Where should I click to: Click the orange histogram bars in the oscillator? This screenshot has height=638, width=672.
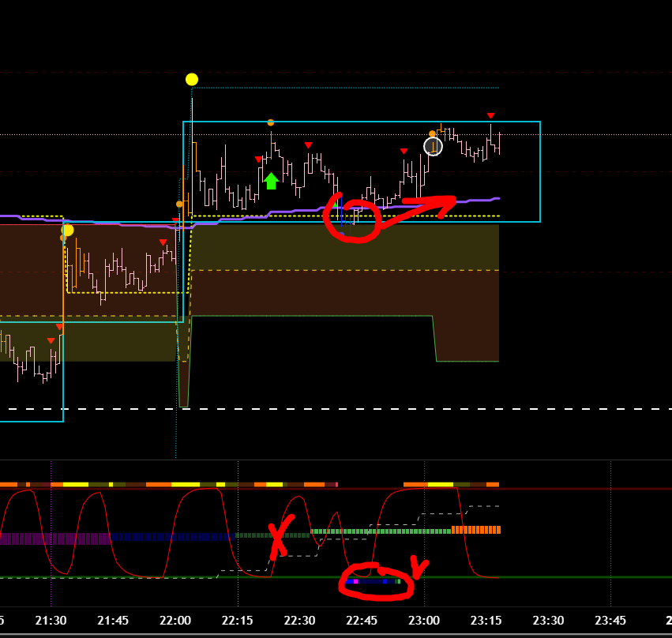point(476,530)
